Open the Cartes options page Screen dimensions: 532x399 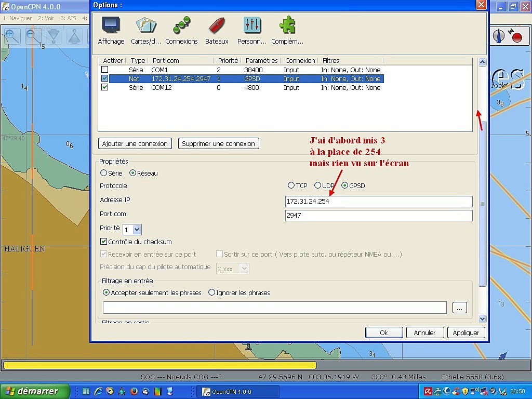[x=146, y=31]
